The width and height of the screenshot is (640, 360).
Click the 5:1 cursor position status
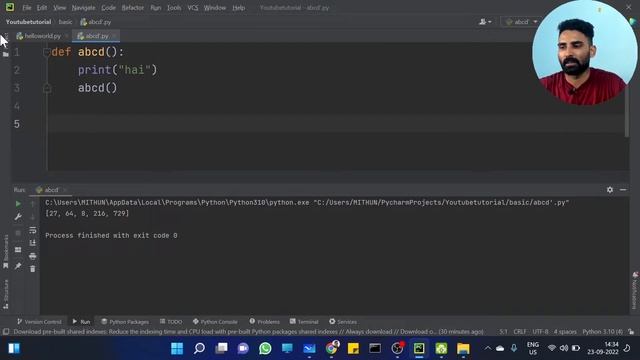503,332
